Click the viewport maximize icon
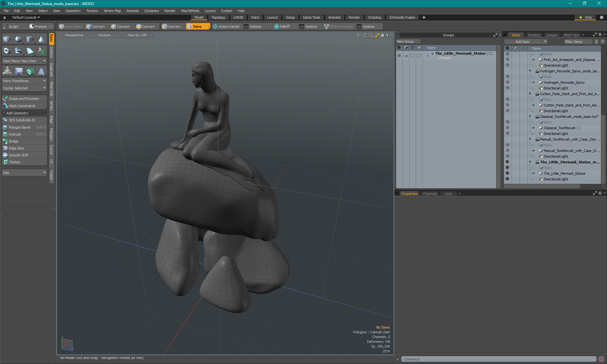This screenshot has height=364, width=607. click(377, 35)
